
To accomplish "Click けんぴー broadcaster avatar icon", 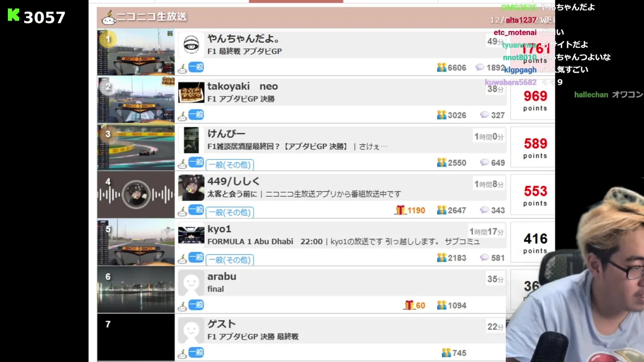I will click(x=191, y=140).
